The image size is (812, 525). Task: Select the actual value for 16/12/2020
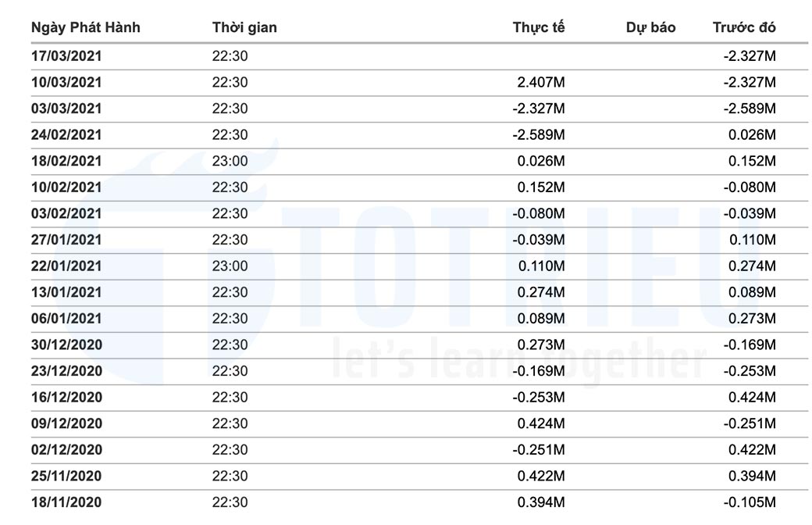click(x=539, y=397)
